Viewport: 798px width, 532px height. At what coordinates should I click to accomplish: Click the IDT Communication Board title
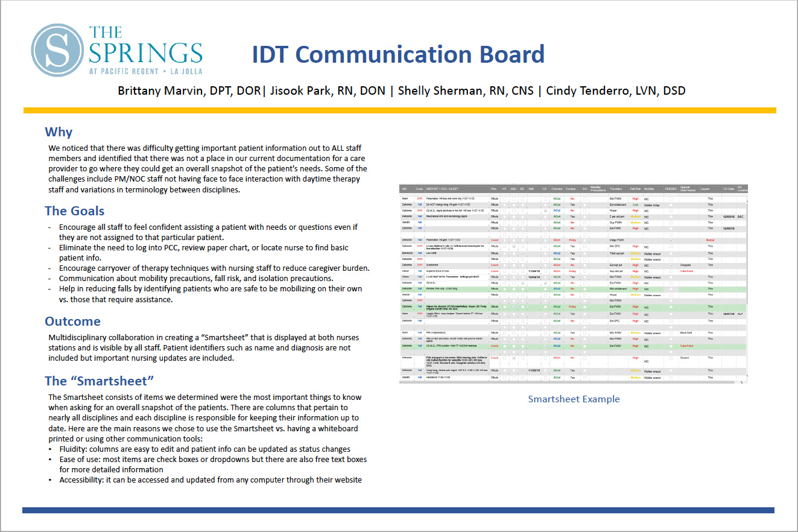coord(398,54)
